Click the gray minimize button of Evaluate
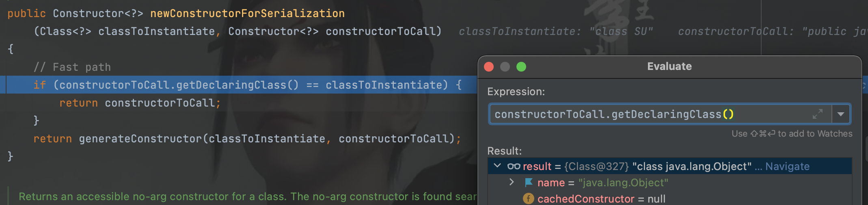Viewport: 868px width, 205px height. [x=505, y=67]
